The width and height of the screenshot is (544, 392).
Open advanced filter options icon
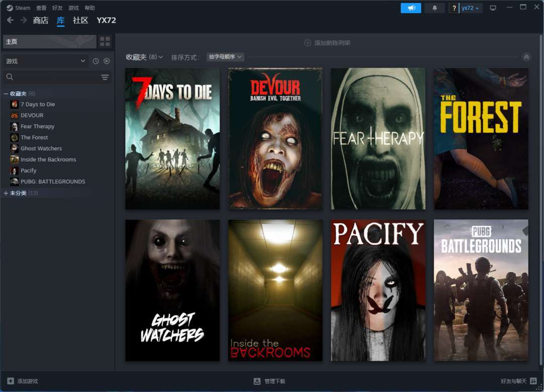[105, 77]
